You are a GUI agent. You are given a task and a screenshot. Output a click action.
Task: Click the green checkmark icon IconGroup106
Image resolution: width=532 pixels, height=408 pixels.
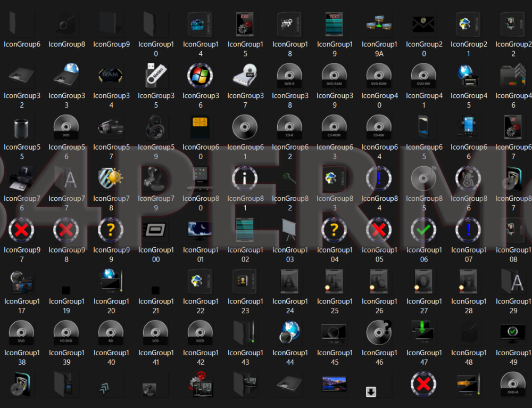[x=424, y=229]
